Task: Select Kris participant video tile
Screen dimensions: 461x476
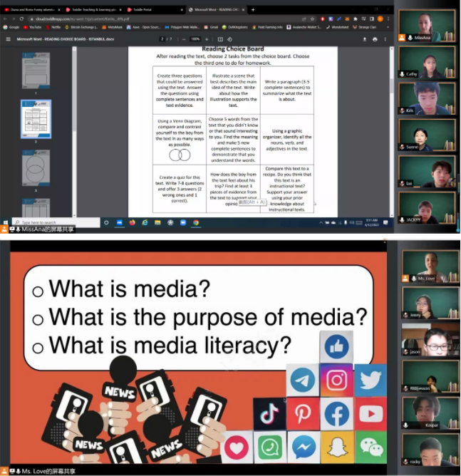Action: tap(427, 98)
